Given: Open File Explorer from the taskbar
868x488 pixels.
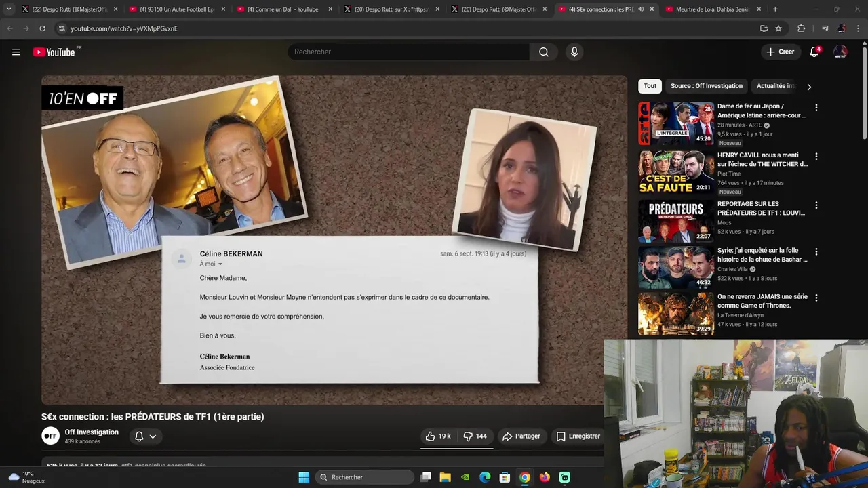Looking at the screenshot, I should pos(446,477).
